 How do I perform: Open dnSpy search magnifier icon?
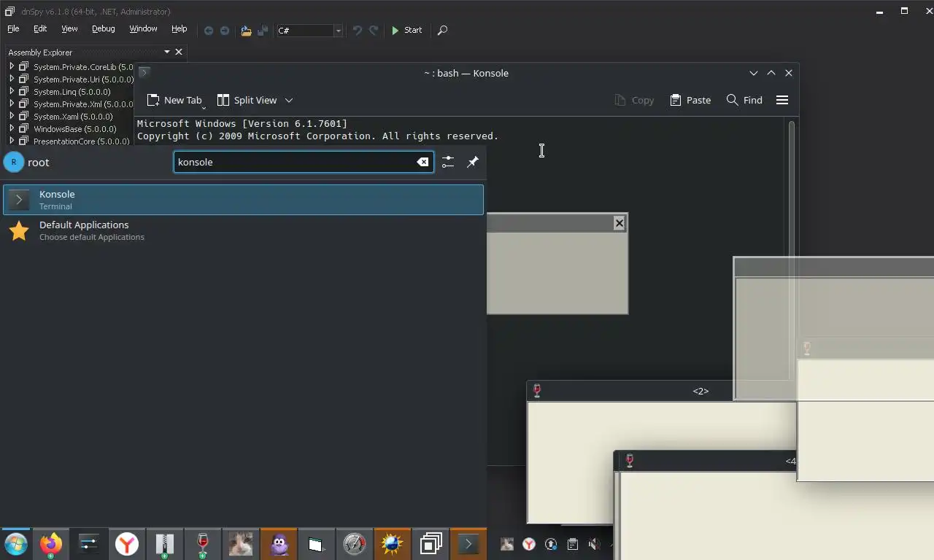(x=442, y=31)
